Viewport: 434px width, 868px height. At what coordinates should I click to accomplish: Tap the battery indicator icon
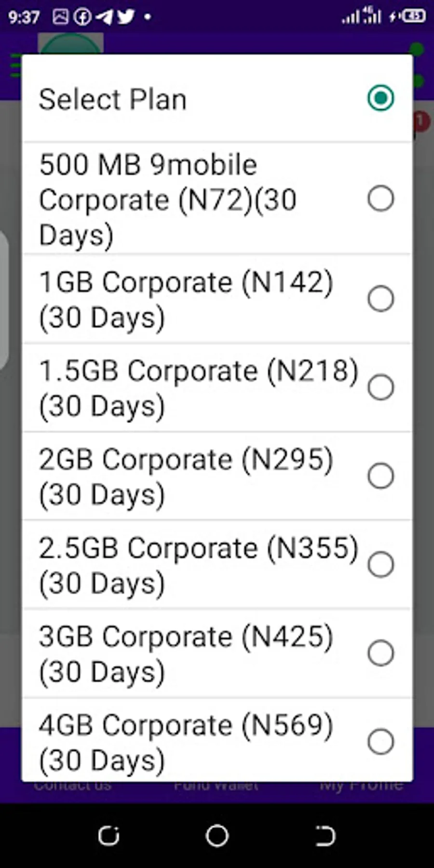pyautogui.click(x=413, y=17)
